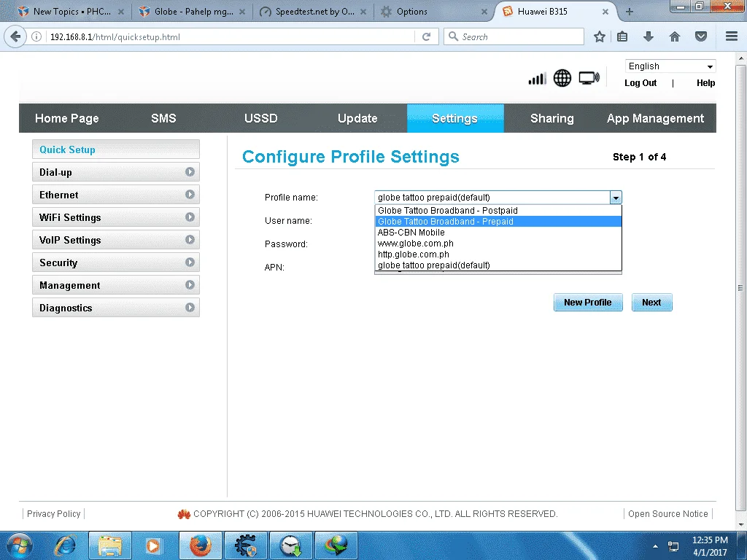Click the WiFi devices monitor icon
Screen dimensions: 747x560
tap(589, 78)
